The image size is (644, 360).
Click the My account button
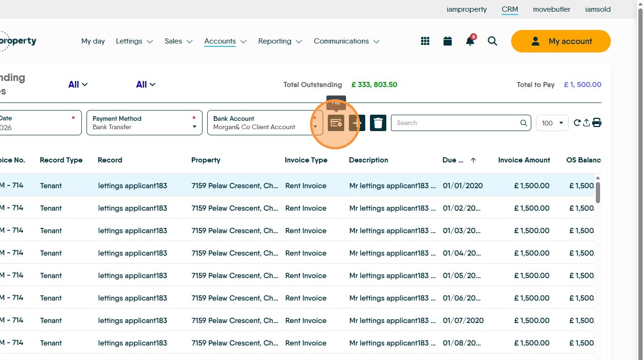561,41
